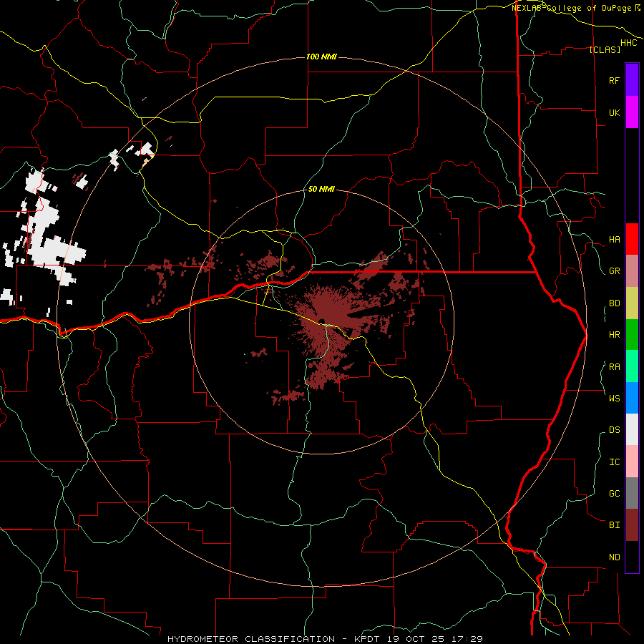Screen dimensions: 644x644
Task: Click the RF legend label
Action: point(614,80)
